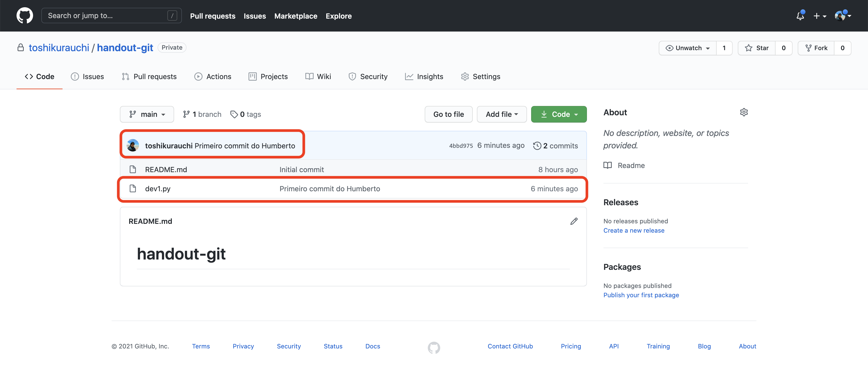Open the watchers count 1
This screenshot has height=366, width=868.
(724, 48)
